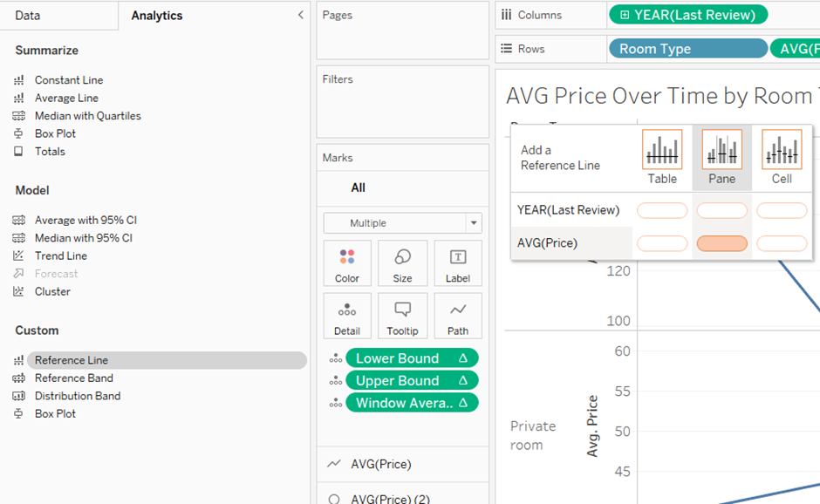Viewport: 820px width, 504px height.
Task: Select Totals label in Summarize
Action: (x=51, y=152)
